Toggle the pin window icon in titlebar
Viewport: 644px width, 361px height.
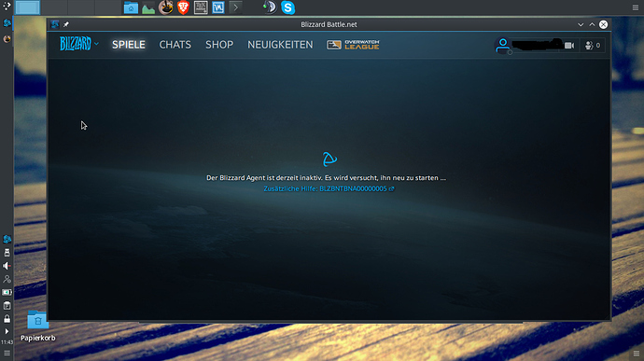pyautogui.click(x=65, y=24)
